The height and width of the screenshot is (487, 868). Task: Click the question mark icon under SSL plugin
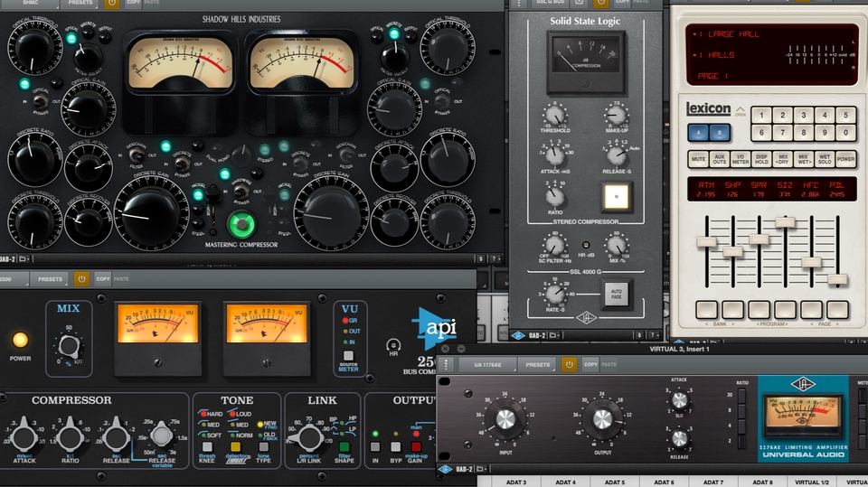click(654, 335)
